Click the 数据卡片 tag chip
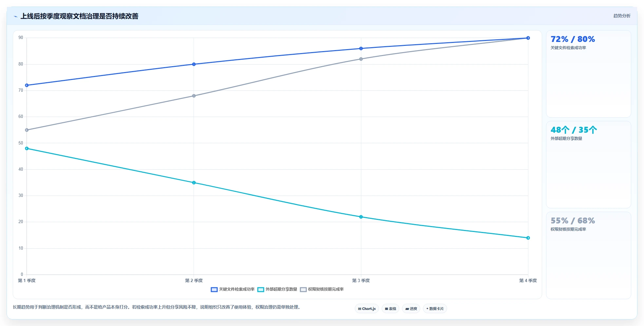This screenshot has height=326, width=644. click(x=435, y=309)
